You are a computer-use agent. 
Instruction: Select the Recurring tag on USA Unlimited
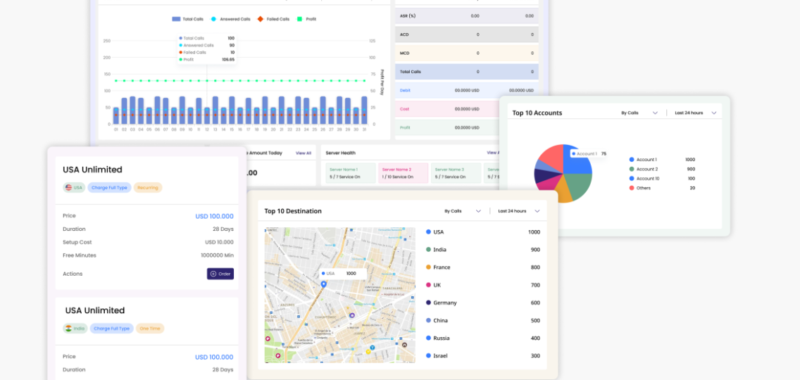click(148, 188)
